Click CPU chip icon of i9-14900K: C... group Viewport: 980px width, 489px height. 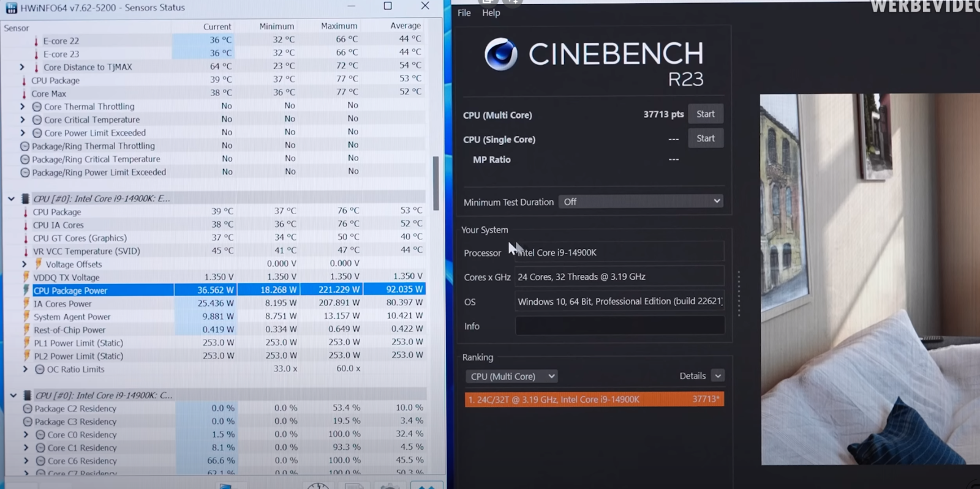point(27,395)
